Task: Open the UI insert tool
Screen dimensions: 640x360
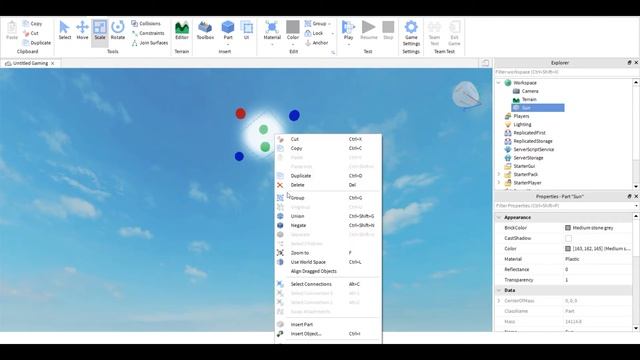Action: [246, 30]
